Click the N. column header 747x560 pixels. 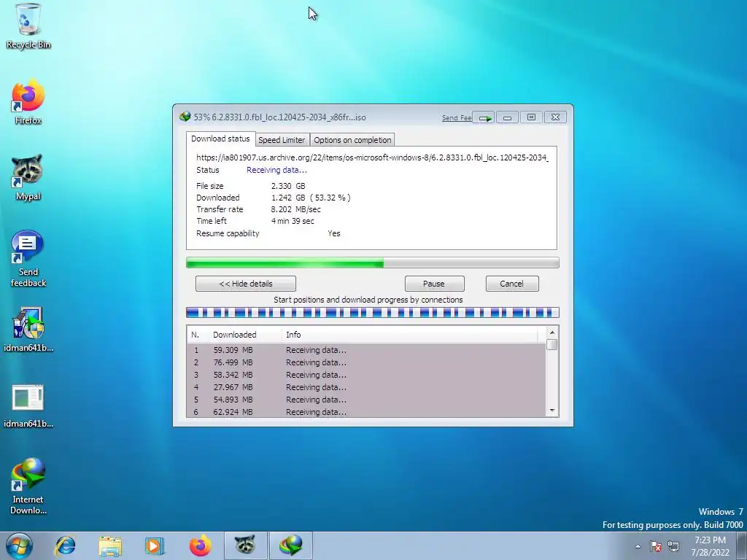(197, 335)
